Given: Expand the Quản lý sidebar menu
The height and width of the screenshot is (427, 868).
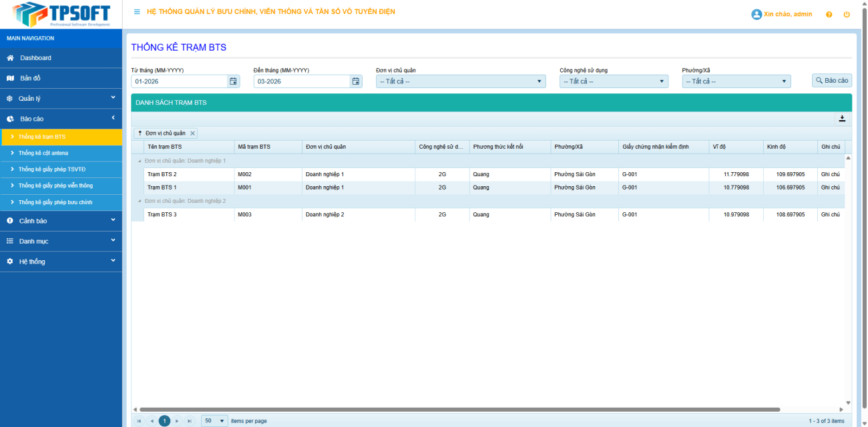Looking at the screenshot, I should pyautogui.click(x=61, y=99).
